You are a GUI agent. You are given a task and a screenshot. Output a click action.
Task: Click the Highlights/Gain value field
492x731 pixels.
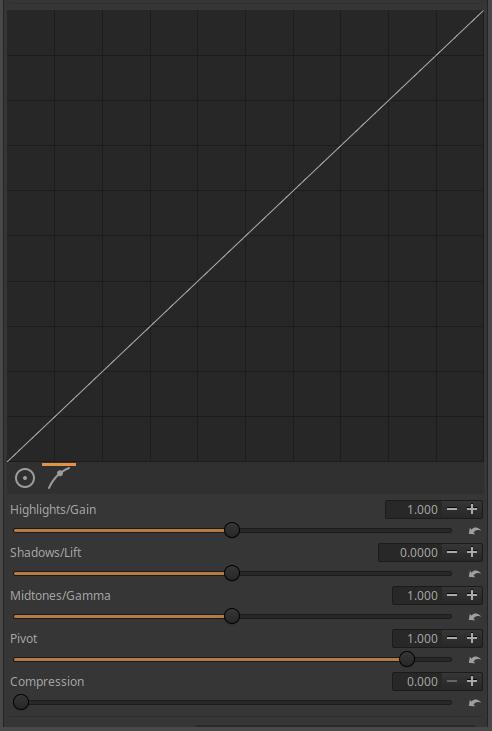[x=414, y=510]
